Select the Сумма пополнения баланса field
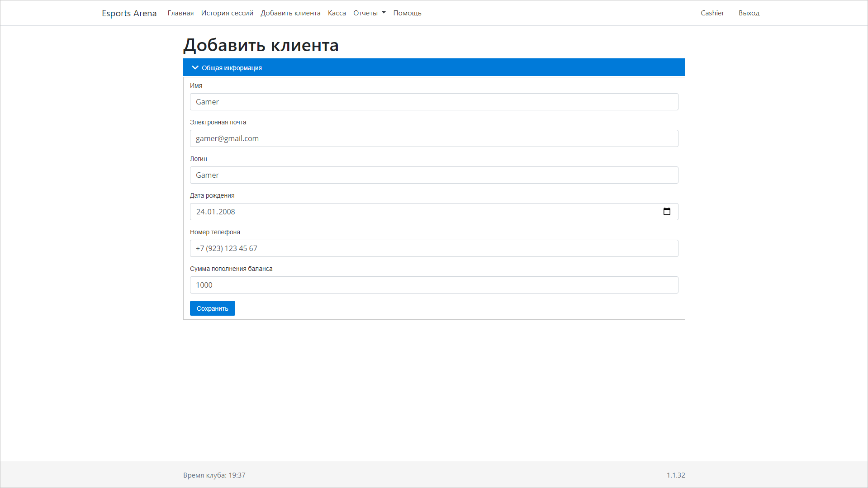 click(434, 285)
